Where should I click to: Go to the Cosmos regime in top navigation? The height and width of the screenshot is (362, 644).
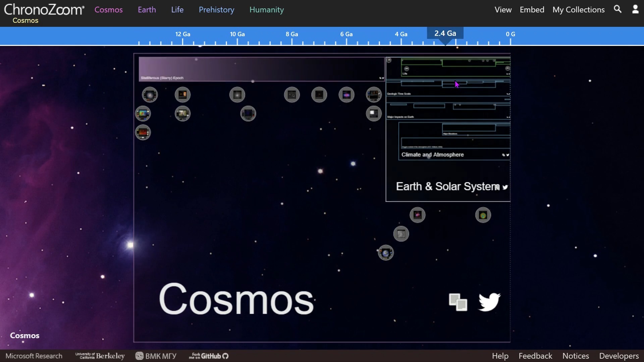point(109,10)
